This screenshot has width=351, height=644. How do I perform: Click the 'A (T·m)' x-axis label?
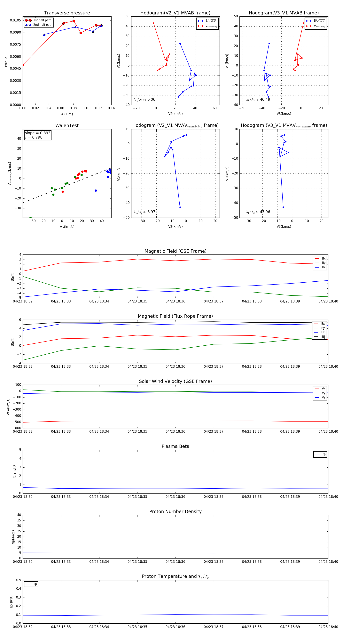click(x=67, y=114)
